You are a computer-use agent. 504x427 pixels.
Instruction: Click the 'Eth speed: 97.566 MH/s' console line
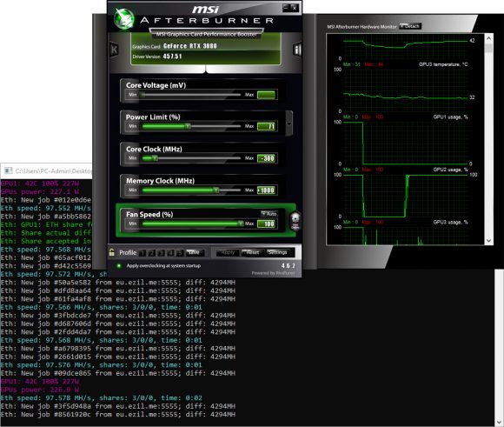click(x=102, y=307)
